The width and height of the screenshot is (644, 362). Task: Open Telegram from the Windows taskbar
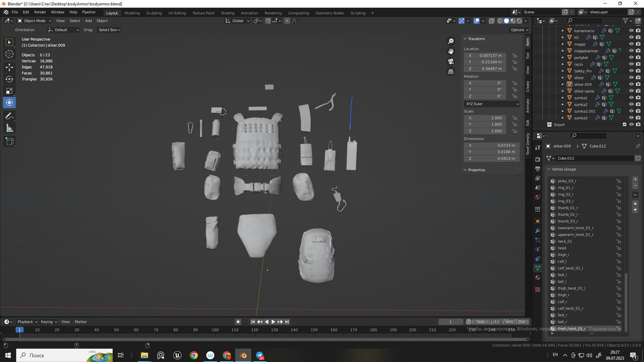[260, 355]
